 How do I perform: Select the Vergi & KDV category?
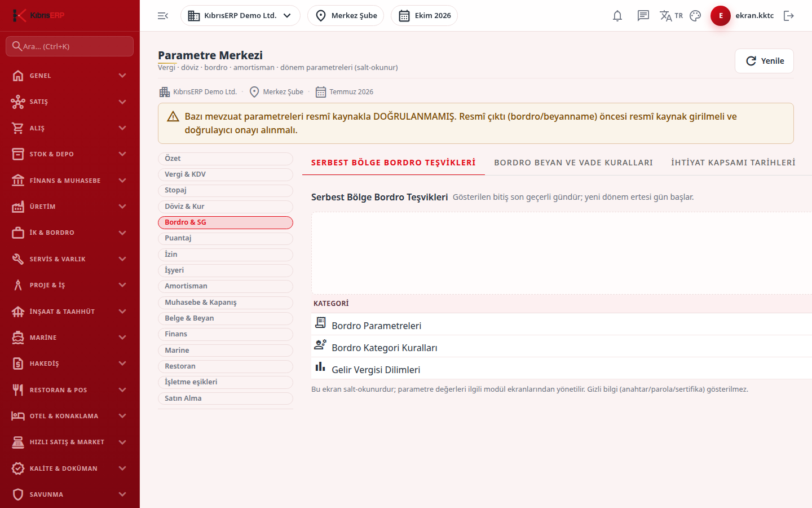(226, 174)
